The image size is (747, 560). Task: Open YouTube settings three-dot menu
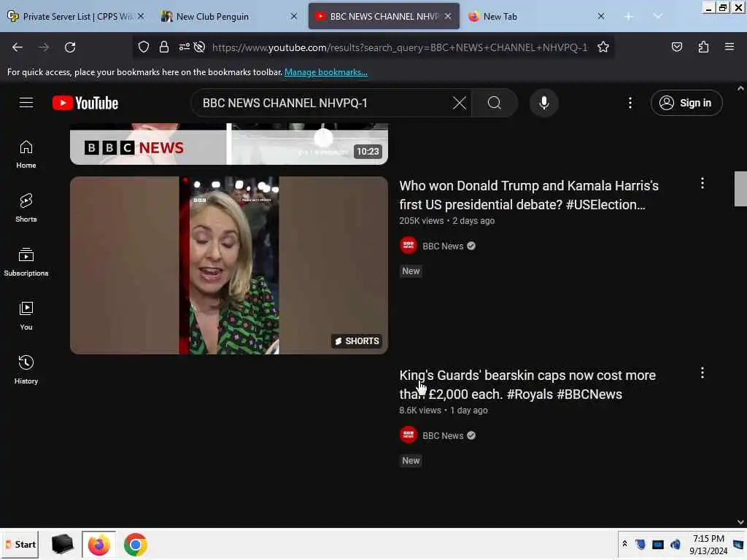630,103
